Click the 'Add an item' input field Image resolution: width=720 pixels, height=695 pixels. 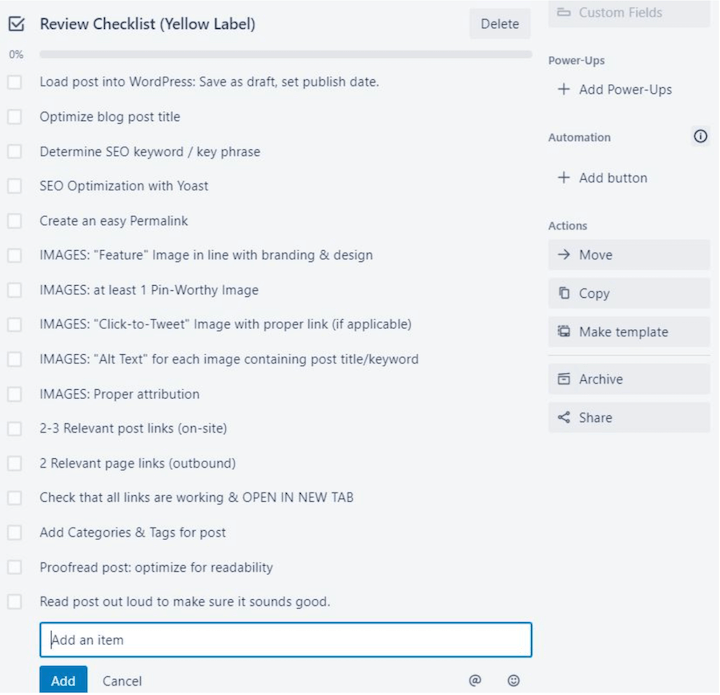286,639
